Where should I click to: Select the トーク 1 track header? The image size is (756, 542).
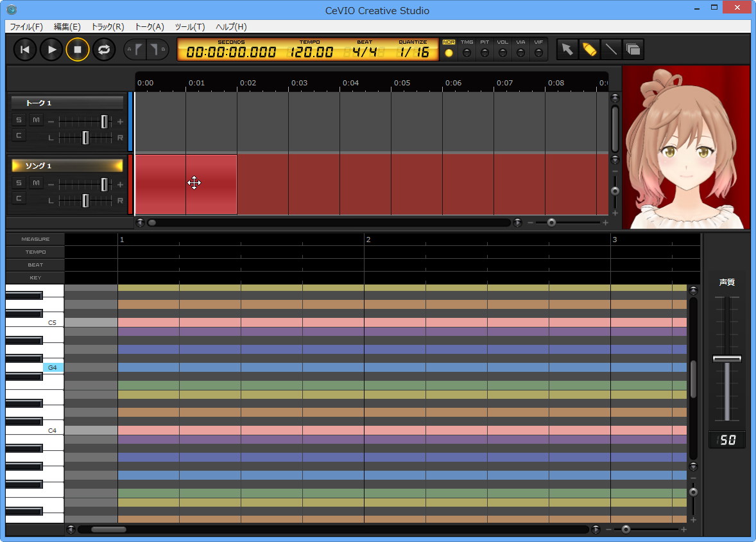pyautogui.click(x=67, y=103)
